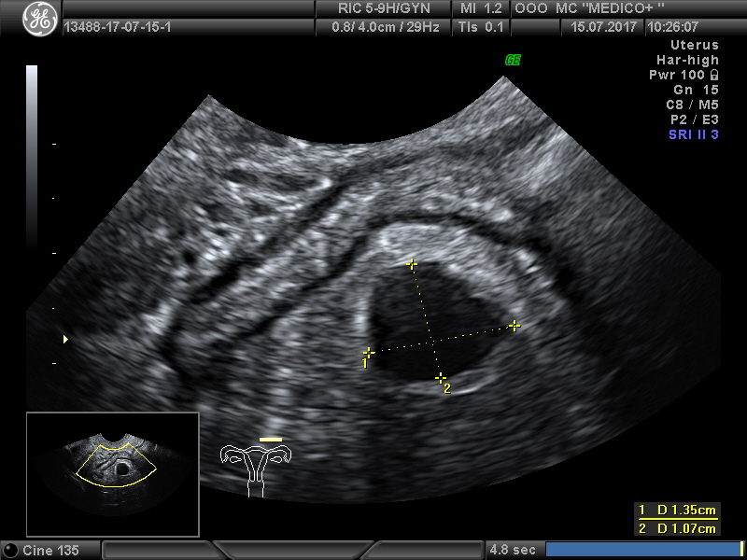The image size is (747, 560).
Task: Click the lock icon beside Pwr 100
Action: click(x=713, y=75)
